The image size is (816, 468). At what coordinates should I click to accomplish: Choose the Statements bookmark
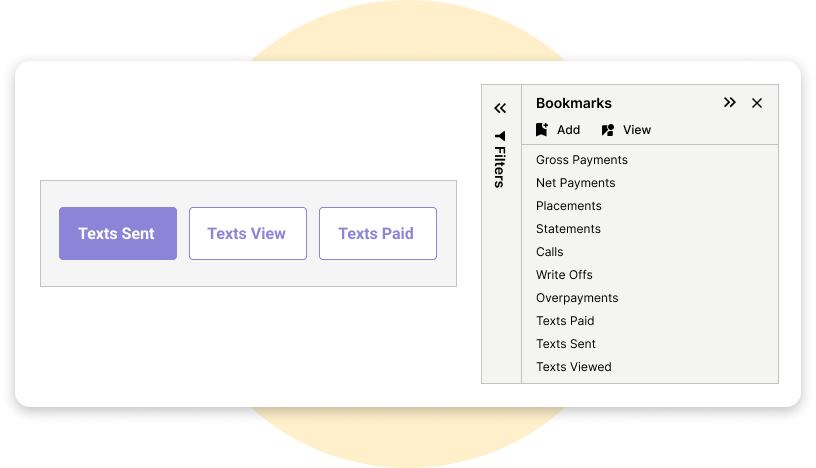[x=568, y=229]
